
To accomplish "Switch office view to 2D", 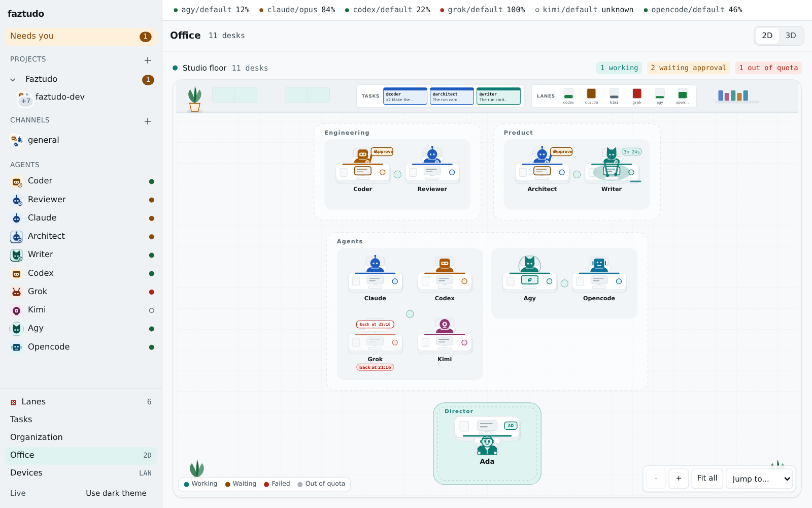I will point(767,36).
